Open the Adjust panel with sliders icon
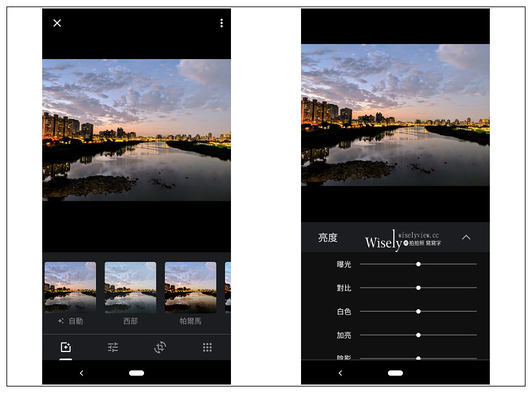Screen dimensions: 532x393 (x=112, y=348)
